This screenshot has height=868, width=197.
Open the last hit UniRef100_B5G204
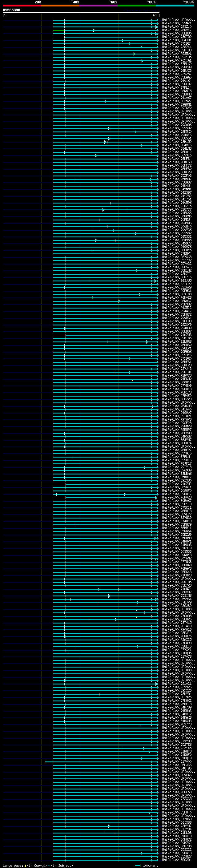pyautogui.click(x=177, y=860)
